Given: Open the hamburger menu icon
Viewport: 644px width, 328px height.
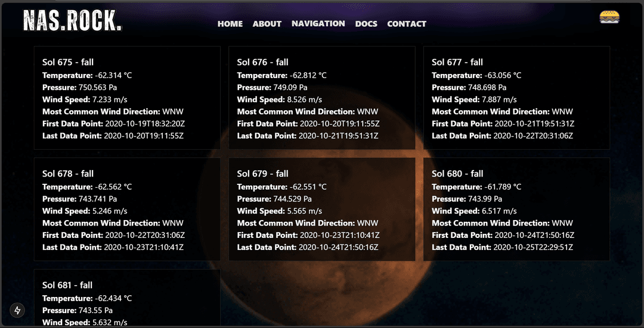Looking at the screenshot, I should click(609, 17).
